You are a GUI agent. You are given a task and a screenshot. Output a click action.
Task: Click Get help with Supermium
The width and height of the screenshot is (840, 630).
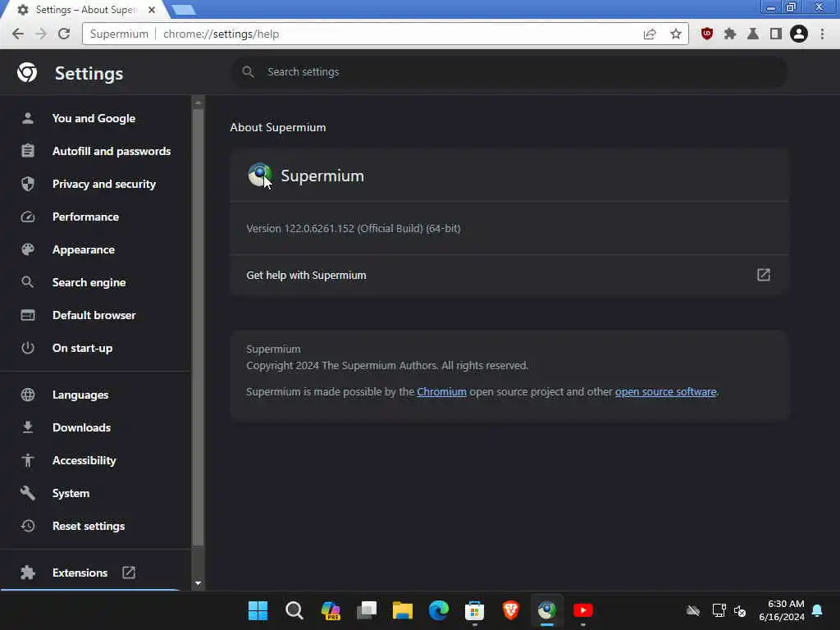pos(509,275)
